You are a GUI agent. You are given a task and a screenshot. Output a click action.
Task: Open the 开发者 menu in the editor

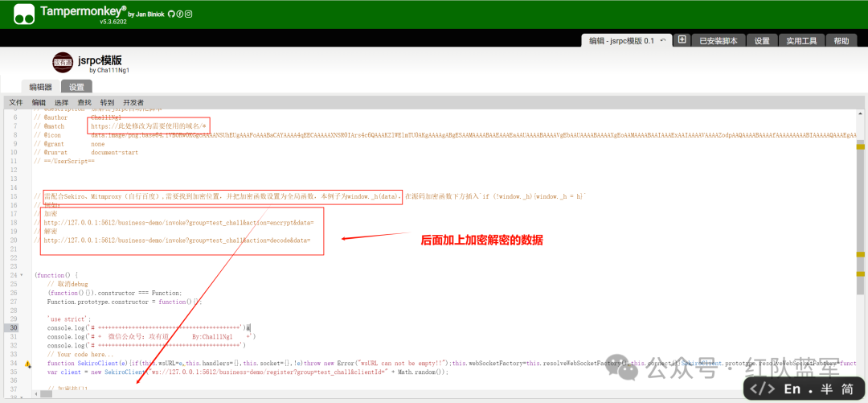coord(133,102)
